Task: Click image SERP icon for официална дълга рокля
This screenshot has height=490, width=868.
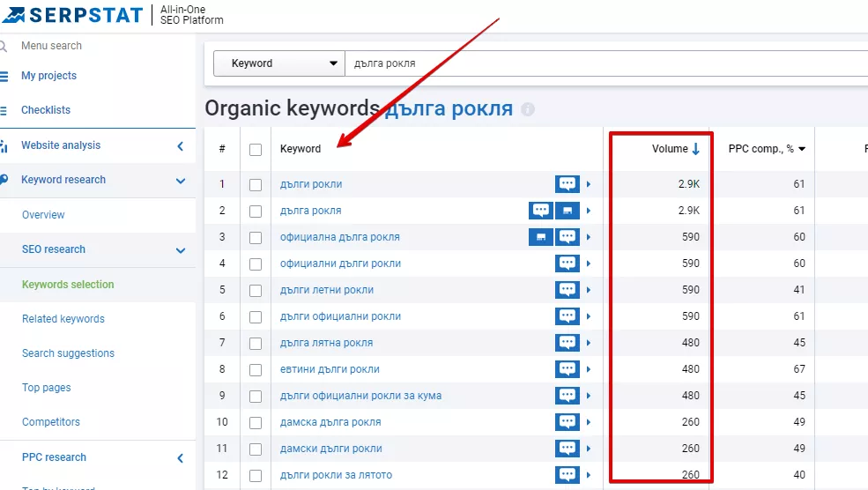Action: pos(541,237)
